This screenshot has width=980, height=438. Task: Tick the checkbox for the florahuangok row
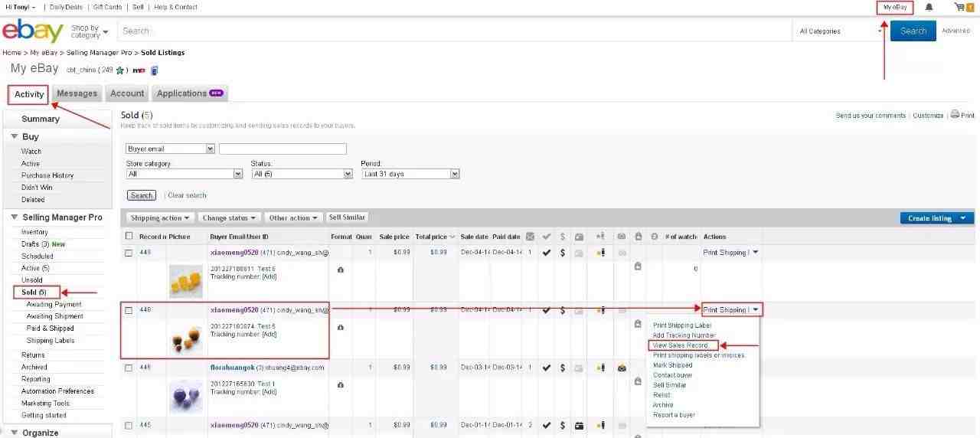(x=129, y=368)
